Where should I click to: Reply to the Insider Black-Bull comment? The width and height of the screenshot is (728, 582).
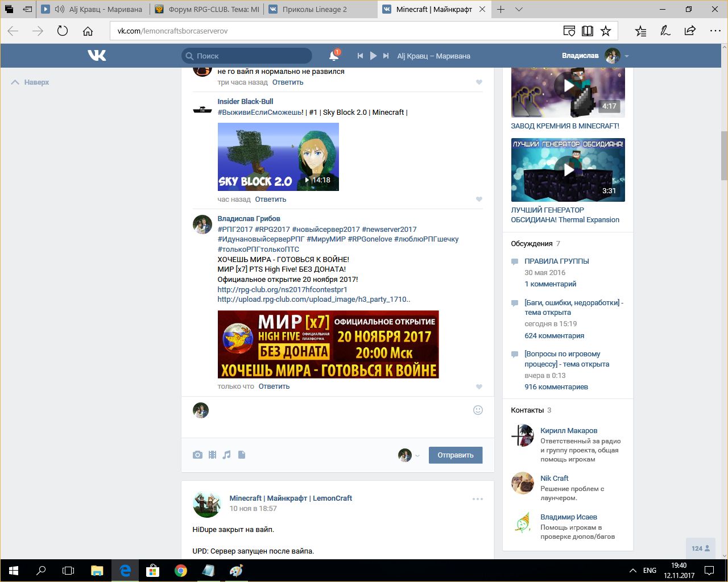(x=271, y=199)
